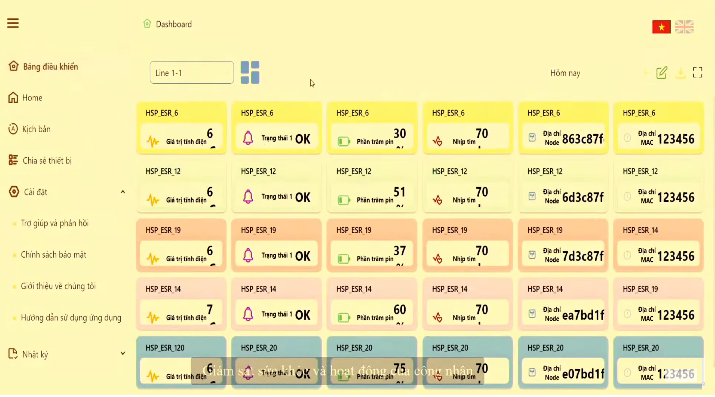Click the Dashboard breadcrumb text
715x397 pixels.
click(x=174, y=24)
